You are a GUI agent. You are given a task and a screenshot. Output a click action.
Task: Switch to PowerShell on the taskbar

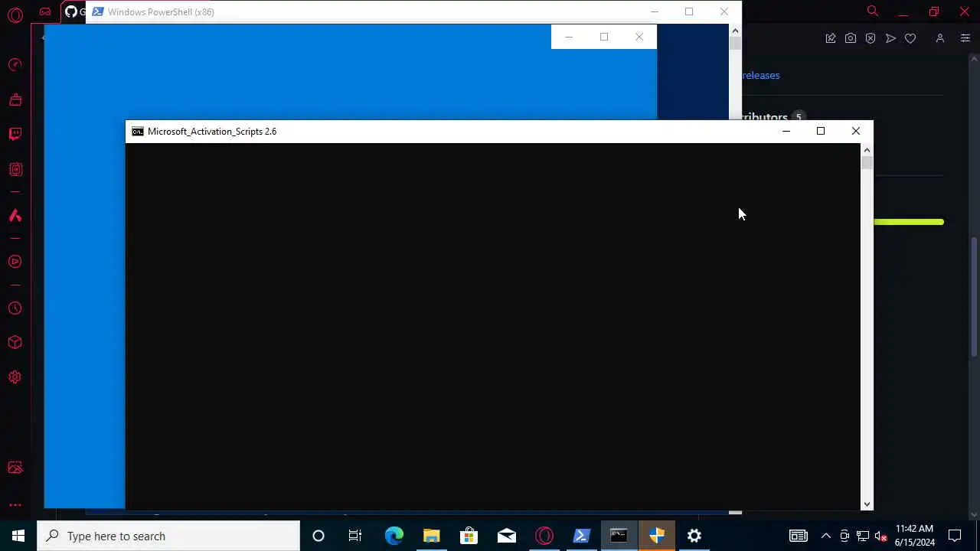(581, 536)
